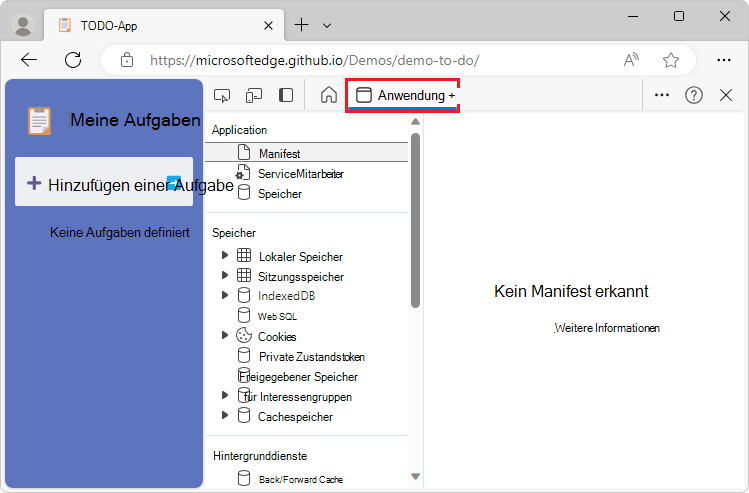Open DevTools Customize three-dots menu

click(662, 95)
